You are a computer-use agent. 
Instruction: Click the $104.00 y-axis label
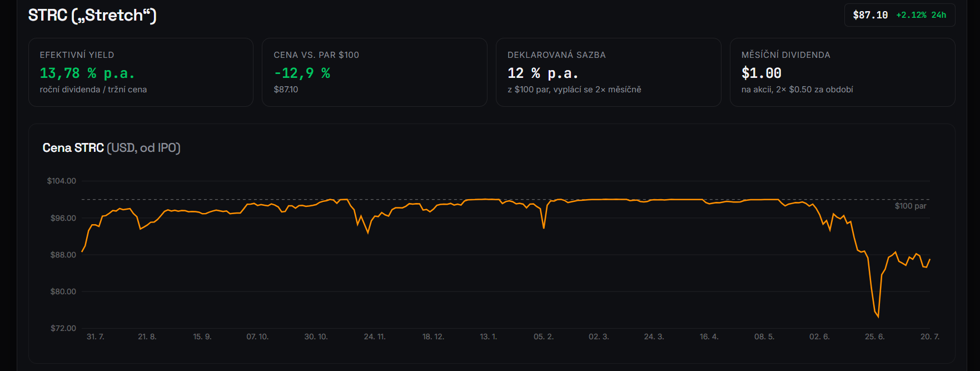pos(62,181)
